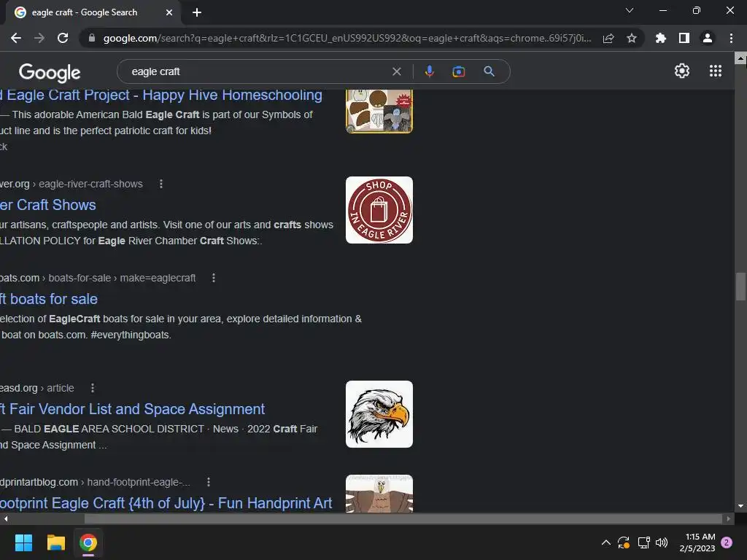
Task: Open network settings tray icon
Action: click(643, 542)
